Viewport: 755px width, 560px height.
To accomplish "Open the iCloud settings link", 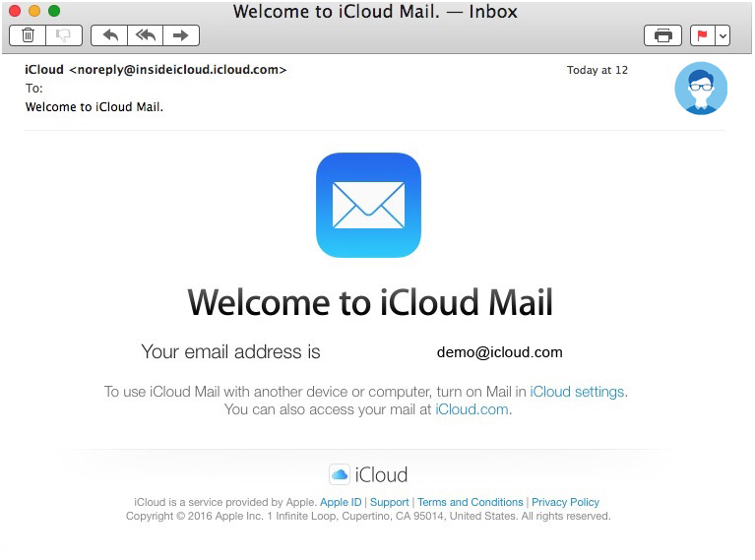I will coord(577,392).
